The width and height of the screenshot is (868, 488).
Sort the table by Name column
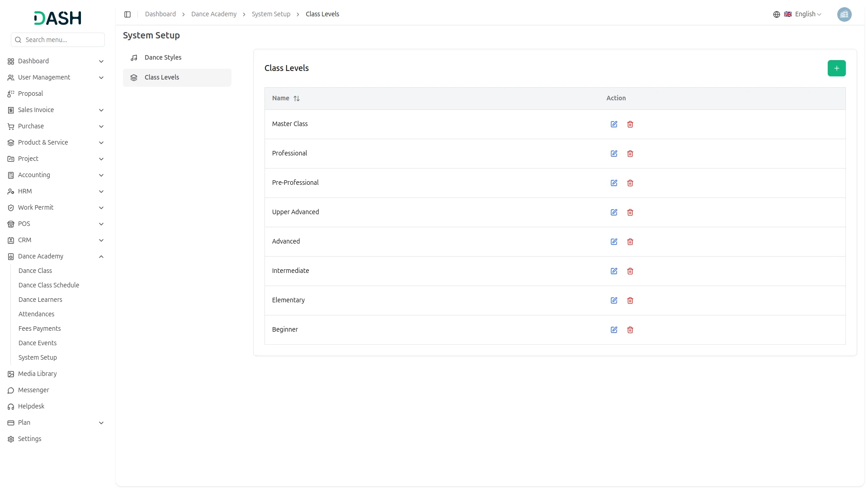click(x=296, y=99)
